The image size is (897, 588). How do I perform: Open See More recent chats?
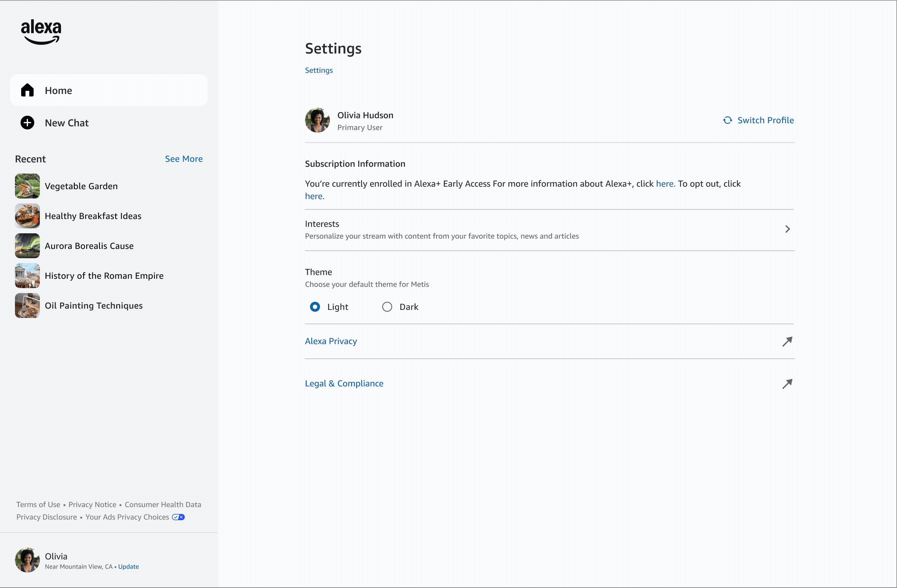point(184,159)
